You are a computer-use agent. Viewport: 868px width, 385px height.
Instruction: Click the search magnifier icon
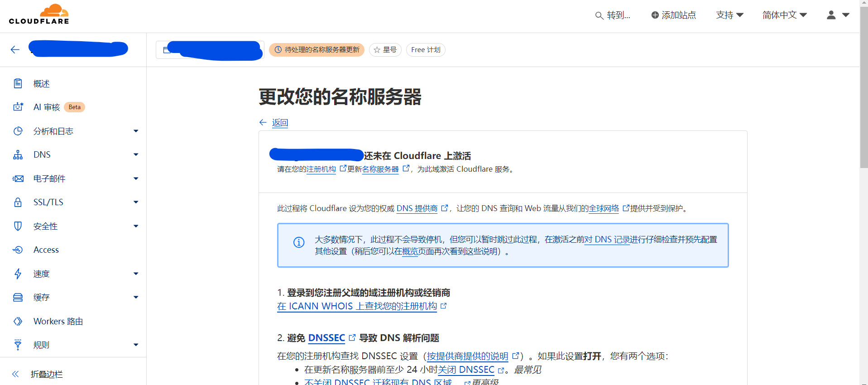[599, 15]
